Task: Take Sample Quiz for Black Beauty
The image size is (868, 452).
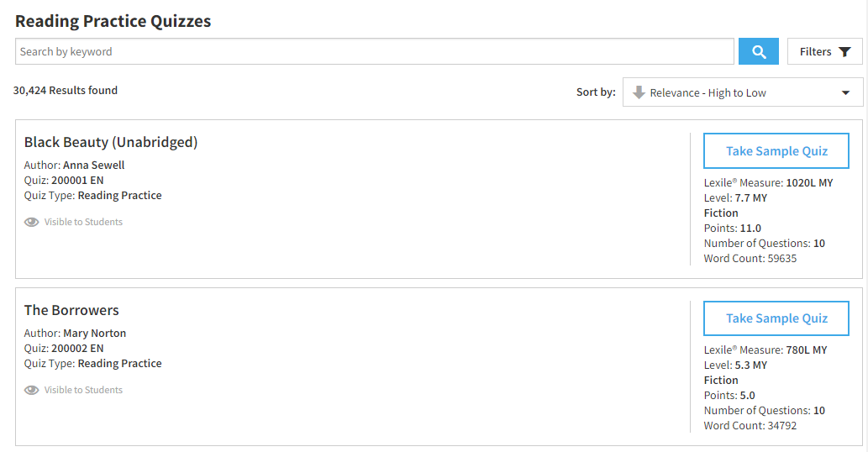Action: point(776,150)
